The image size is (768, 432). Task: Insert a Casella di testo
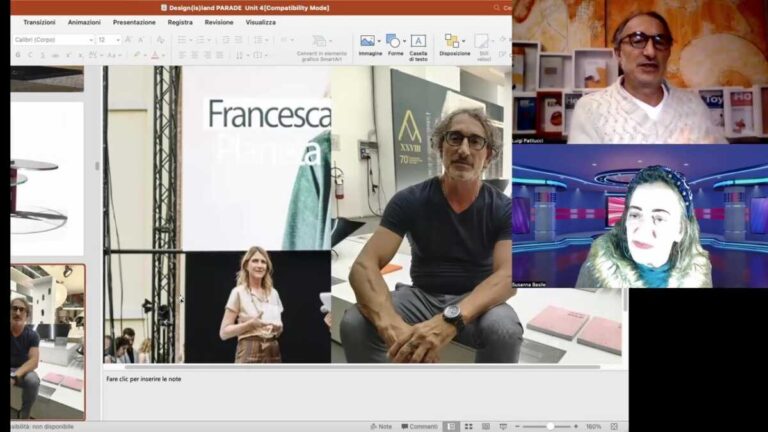(x=418, y=48)
